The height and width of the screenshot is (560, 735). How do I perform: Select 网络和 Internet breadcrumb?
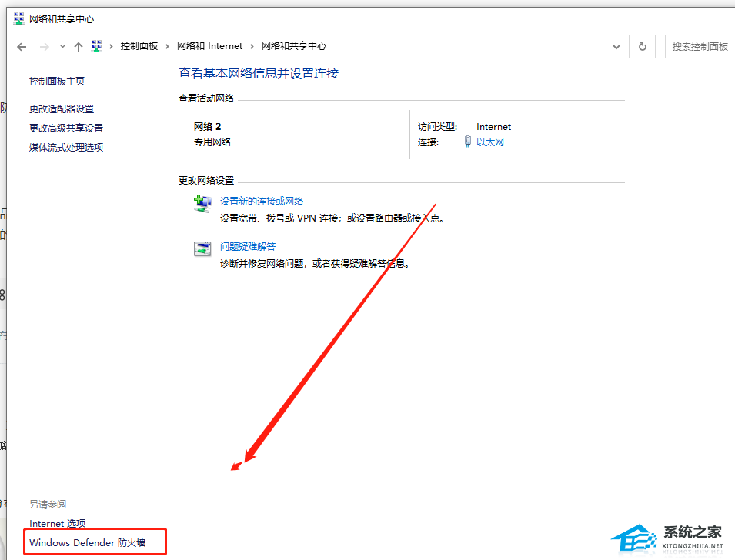point(209,46)
